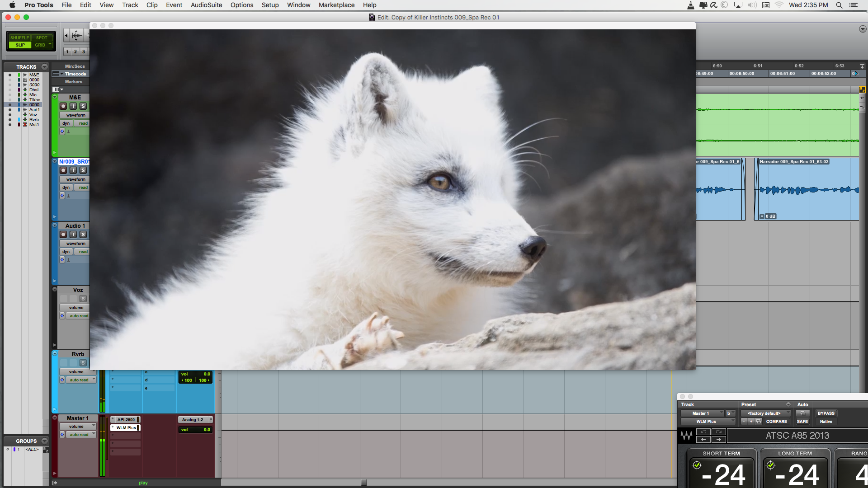Select the waveform view on Nr009_SR0 track
Screen dimensions: 868x488
tap(75, 179)
